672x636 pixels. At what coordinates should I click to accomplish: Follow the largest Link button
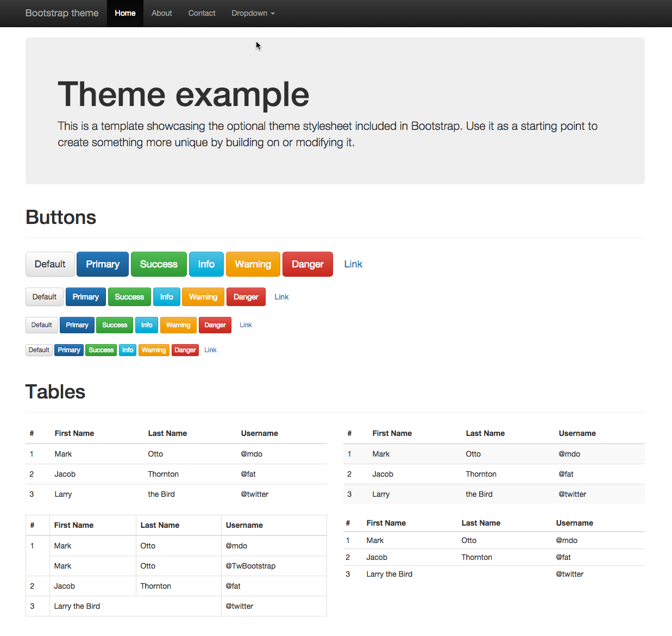[353, 264]
